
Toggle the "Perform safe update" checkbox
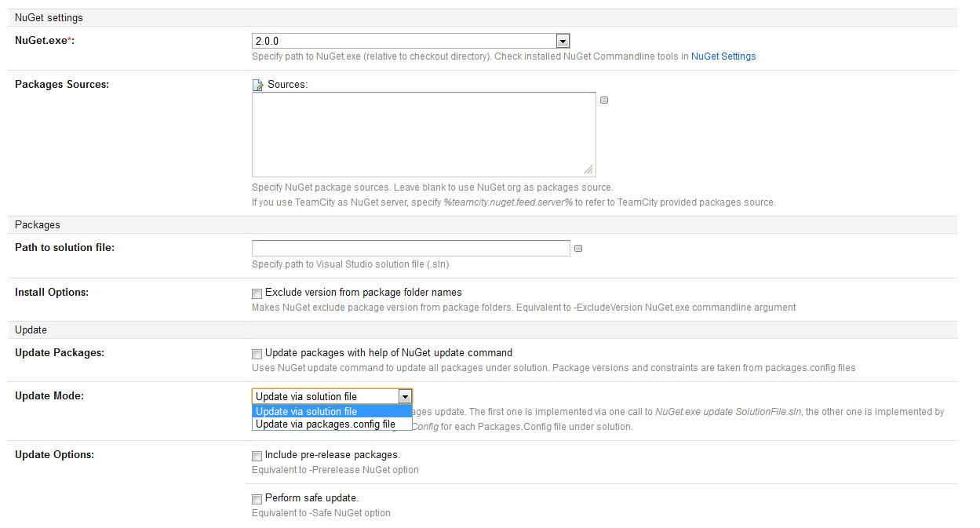[x=257, y=499]
